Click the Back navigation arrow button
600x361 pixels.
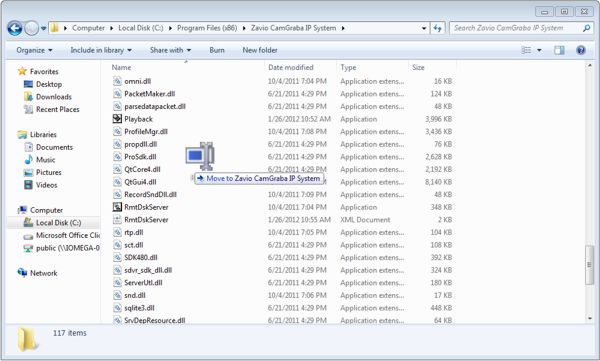(x=15, y=28)
